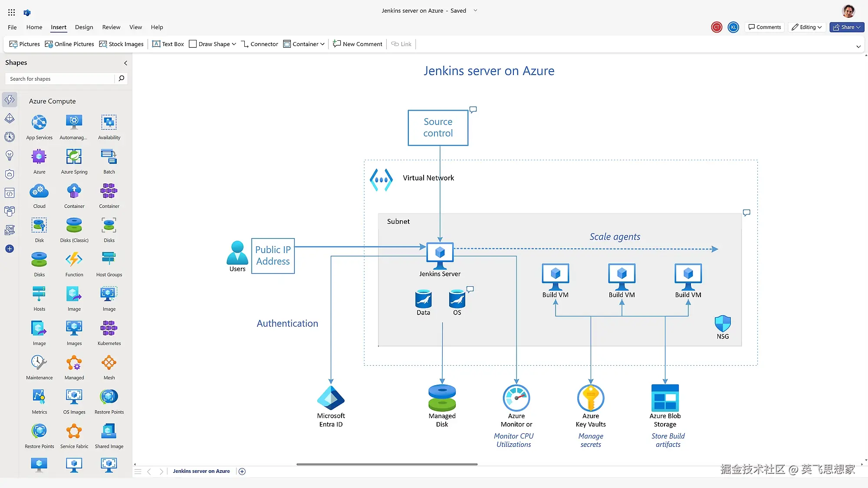Select the NSG shield icon
The width and height of the screenshot is (868, 488).
point(723,324)
